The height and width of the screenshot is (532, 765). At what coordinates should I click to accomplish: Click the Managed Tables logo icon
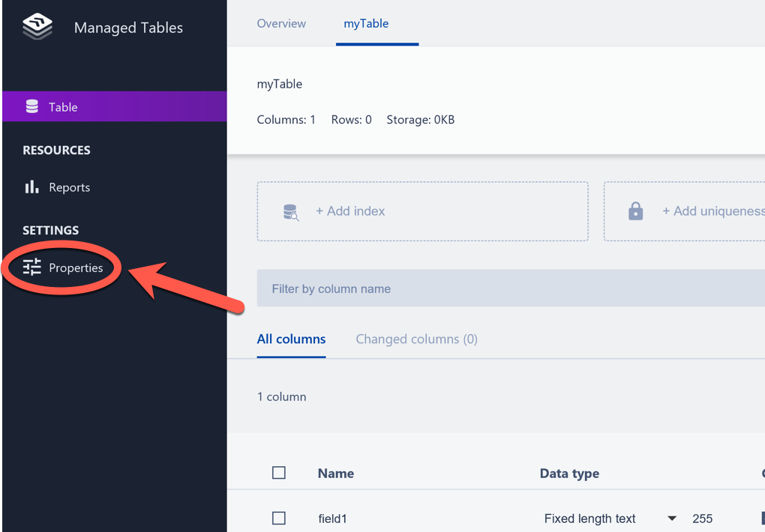click(x=37, y=27)
